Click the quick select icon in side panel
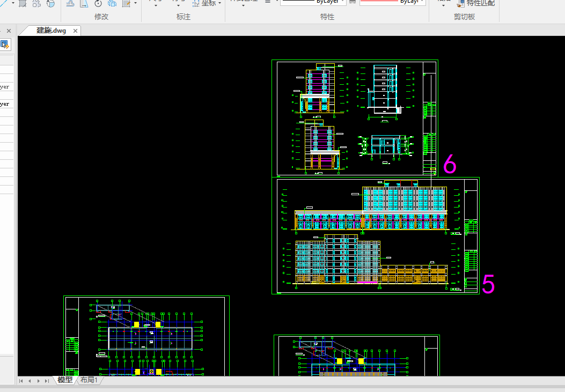The height and width of the screenshot is (392, 565). coord(4,45)
